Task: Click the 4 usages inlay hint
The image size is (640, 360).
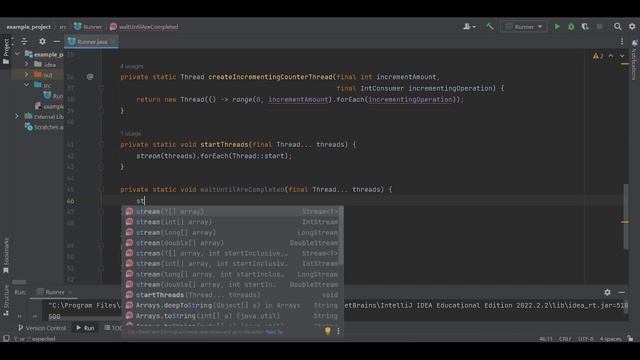Action: pos(131,66)
